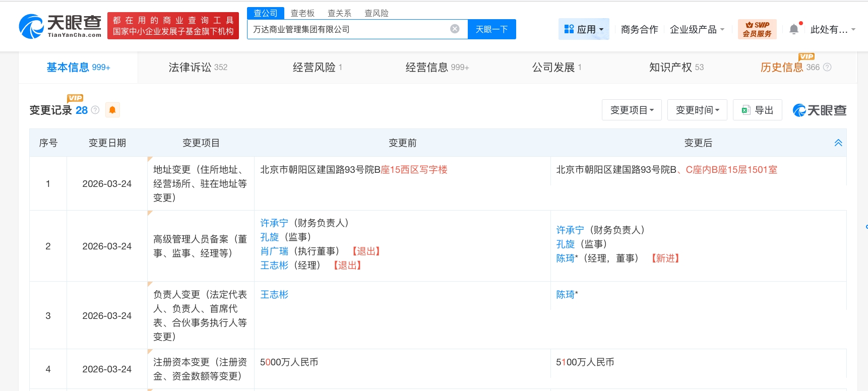Open the notification bell in header
Viewport: 868px width, 391px height.
click(x=794, y=29)
